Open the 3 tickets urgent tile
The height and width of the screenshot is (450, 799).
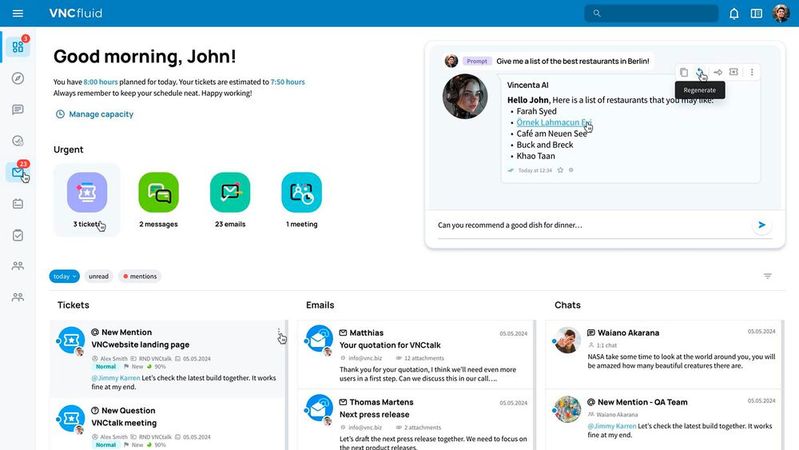pos(87,200)
